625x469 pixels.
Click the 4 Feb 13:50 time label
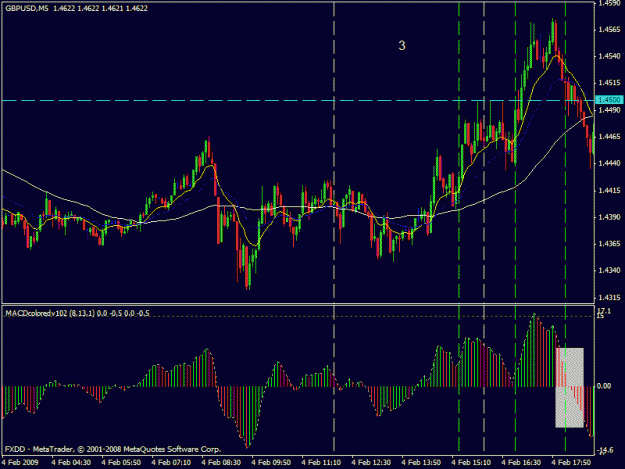coord(421,463)
